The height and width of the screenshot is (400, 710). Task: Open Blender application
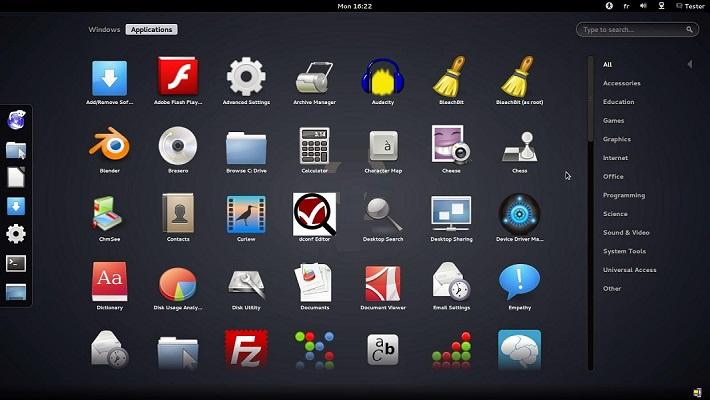click(x=110, y=145)
